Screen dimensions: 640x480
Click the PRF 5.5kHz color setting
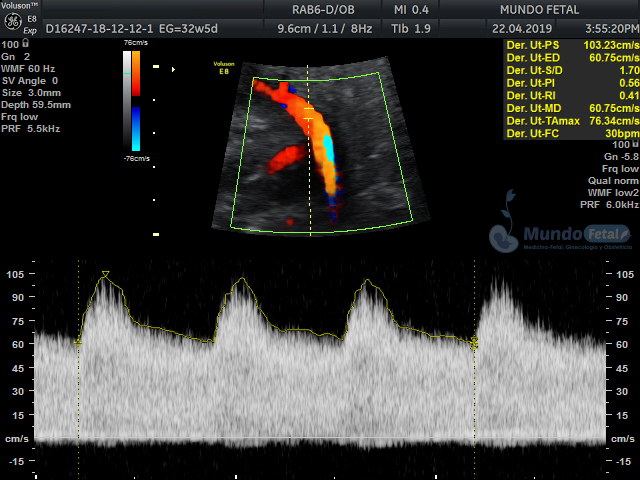[34, 129]
